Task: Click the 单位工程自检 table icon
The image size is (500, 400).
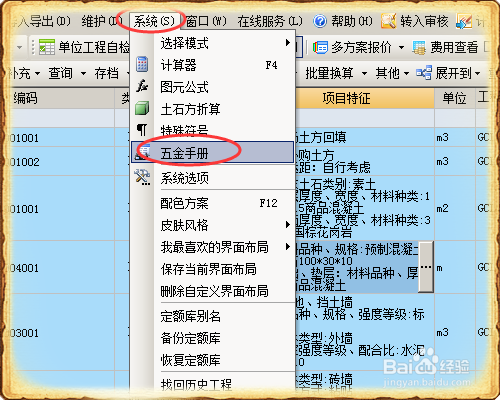Action: point(47,47)
